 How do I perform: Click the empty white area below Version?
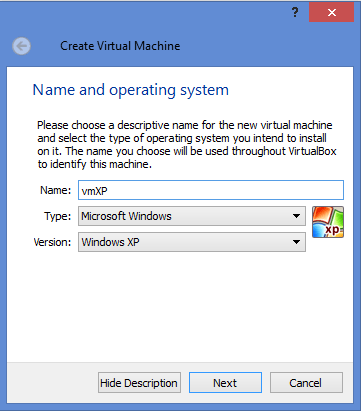(x=180, y=307)
